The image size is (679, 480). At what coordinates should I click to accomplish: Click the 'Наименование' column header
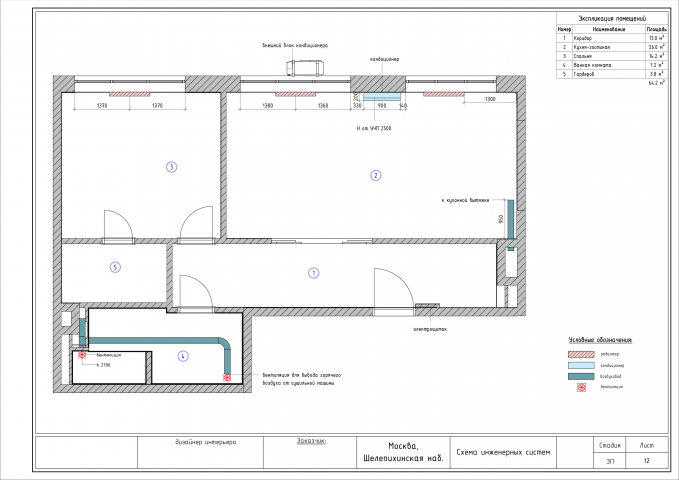click(x=608, y=29)
